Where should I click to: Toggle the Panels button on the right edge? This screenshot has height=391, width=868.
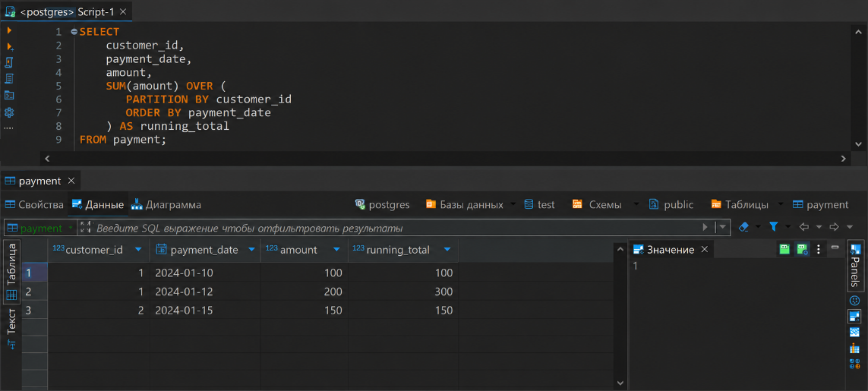(x=856, y=266)
